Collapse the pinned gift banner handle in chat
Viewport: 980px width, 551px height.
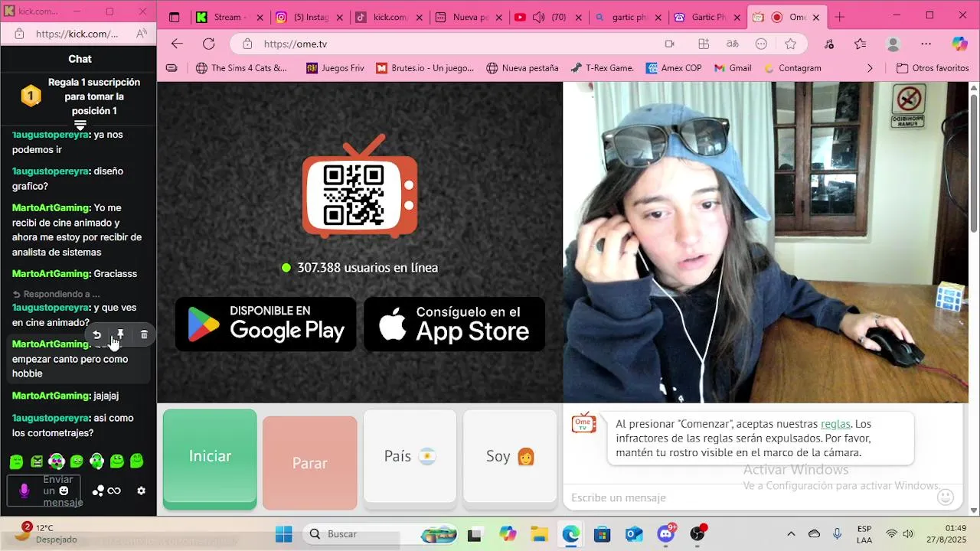tap(80, 126)
